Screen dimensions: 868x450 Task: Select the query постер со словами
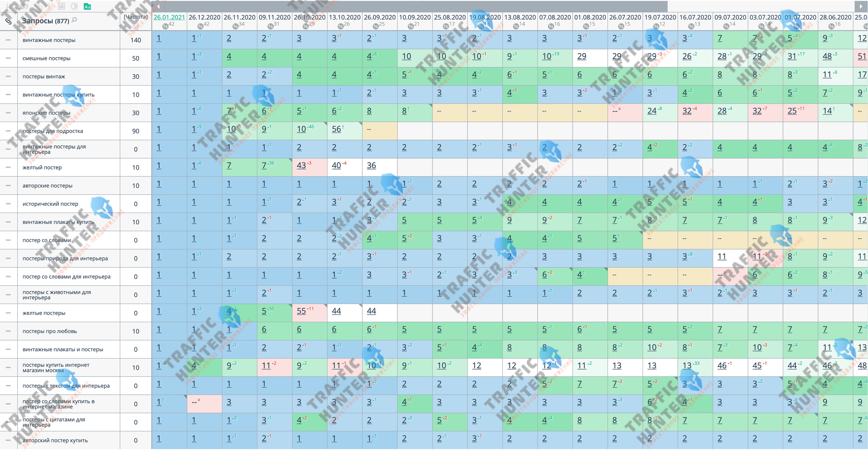(x=46, y=240)
